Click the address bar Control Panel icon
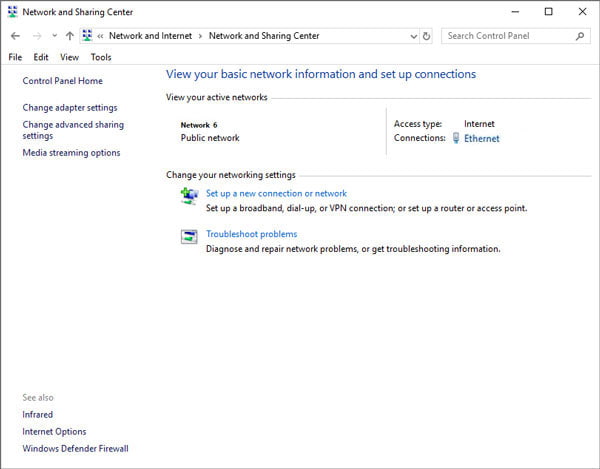 [x=87, y=36]
